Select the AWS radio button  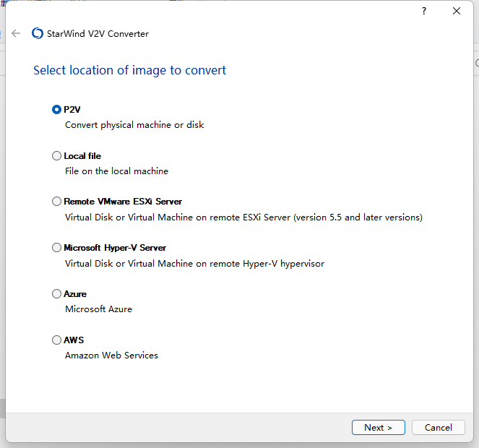[57, 340]
